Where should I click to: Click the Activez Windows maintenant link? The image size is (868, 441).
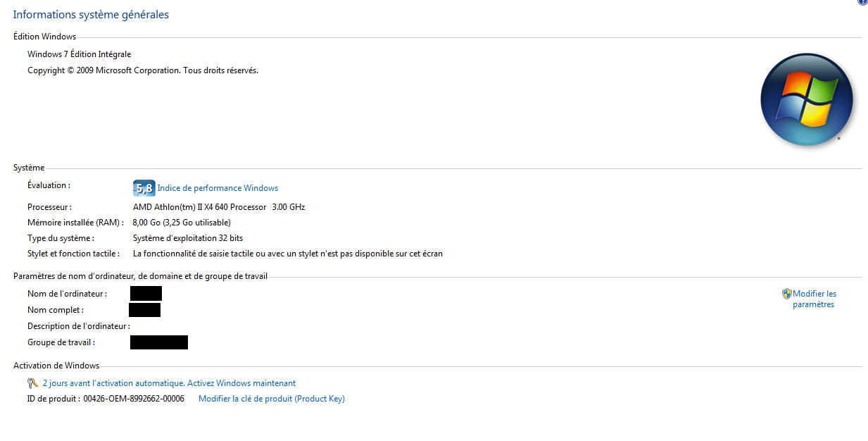(x=169, y=383)
